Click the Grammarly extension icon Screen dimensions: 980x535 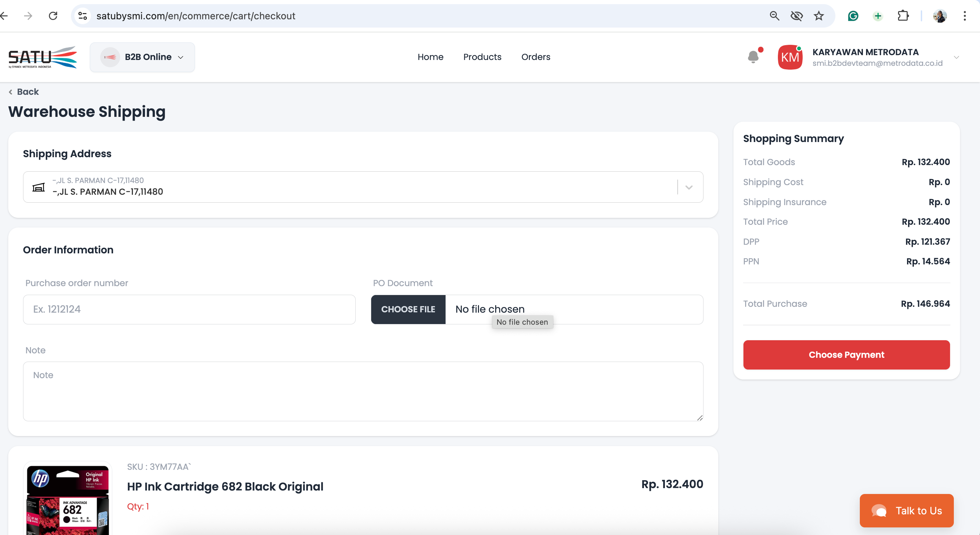(x=853, y=16)
